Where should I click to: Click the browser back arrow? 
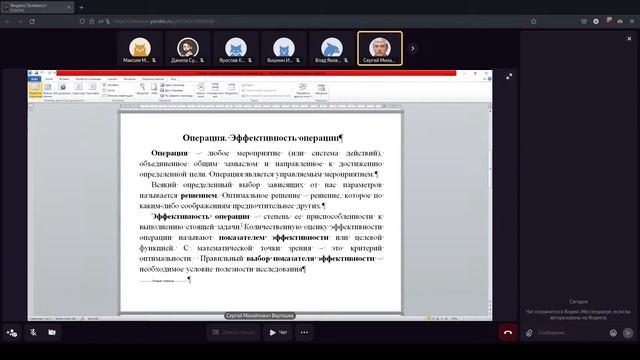pos(8,21)
